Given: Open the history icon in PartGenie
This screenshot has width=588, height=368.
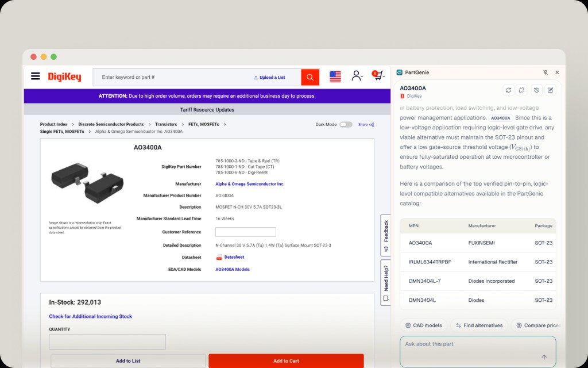Looking at the screenshot, I should [x=537, y=90].
